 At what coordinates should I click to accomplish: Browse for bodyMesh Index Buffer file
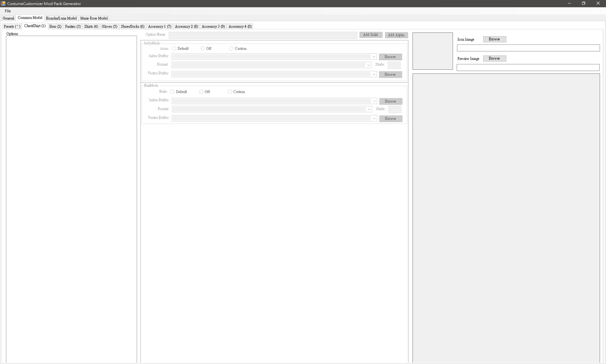pyautogui.click(x=390, y=57)
